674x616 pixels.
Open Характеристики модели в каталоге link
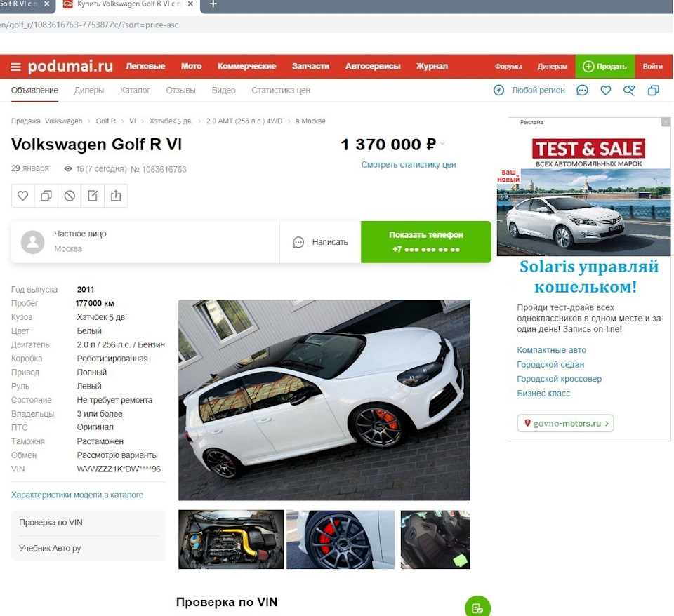[x=77, y=495]
